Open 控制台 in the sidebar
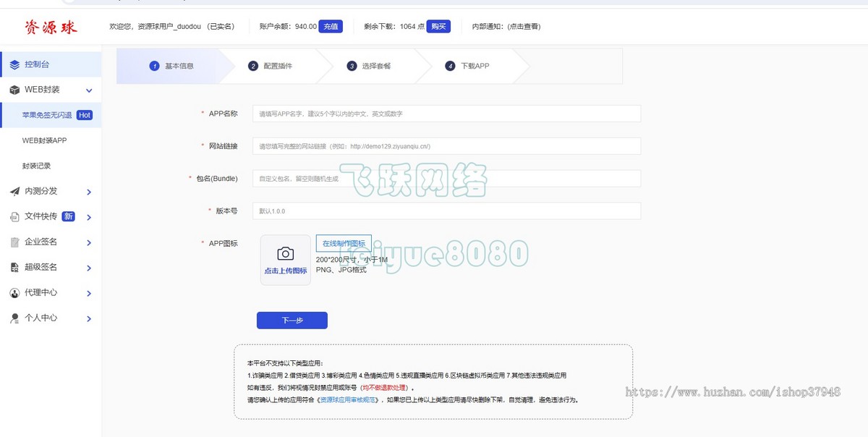Viewport: 868px width, 437px height. (51, 64)
